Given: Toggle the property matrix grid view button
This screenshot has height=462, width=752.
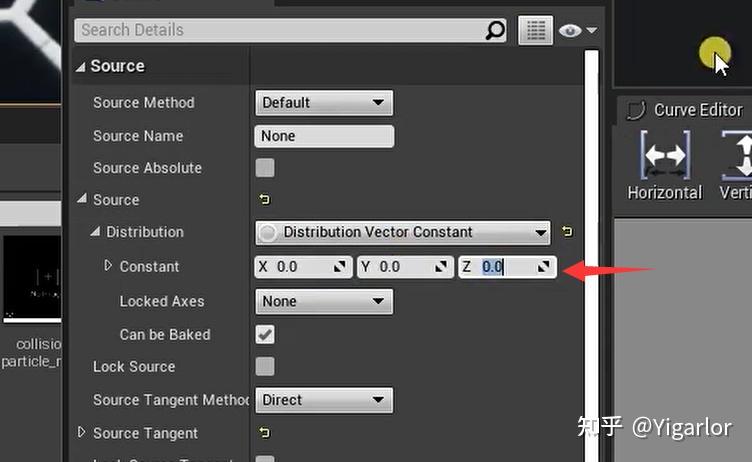Looking at the screenshot, I should [x=535, y=31].
